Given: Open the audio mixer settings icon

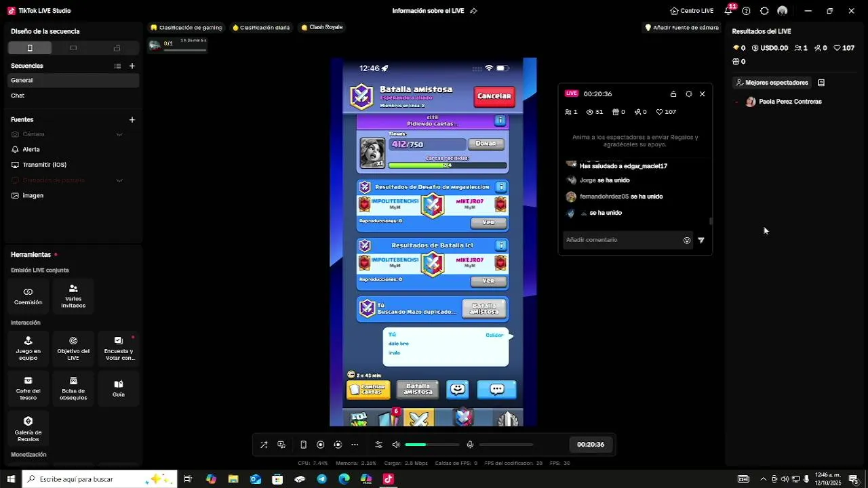Looking at the screenshot, I should pos(378,445).
